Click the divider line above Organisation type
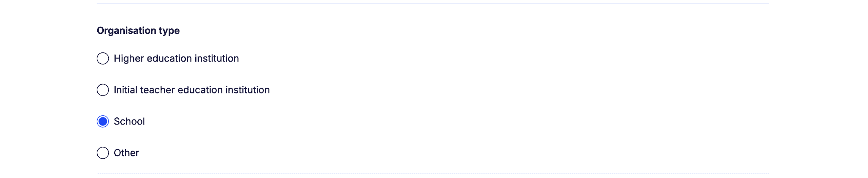This screenshot has width=868, height=178. pos(433,4)
